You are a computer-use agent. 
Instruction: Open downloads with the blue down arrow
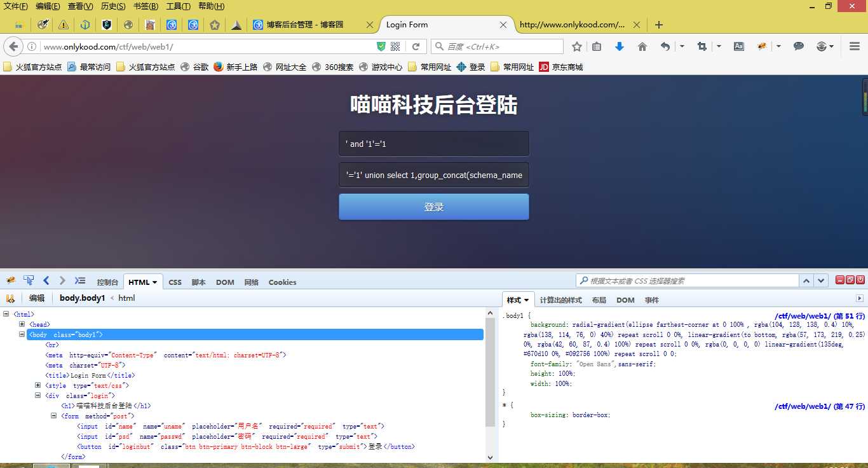tap(620, 46)
